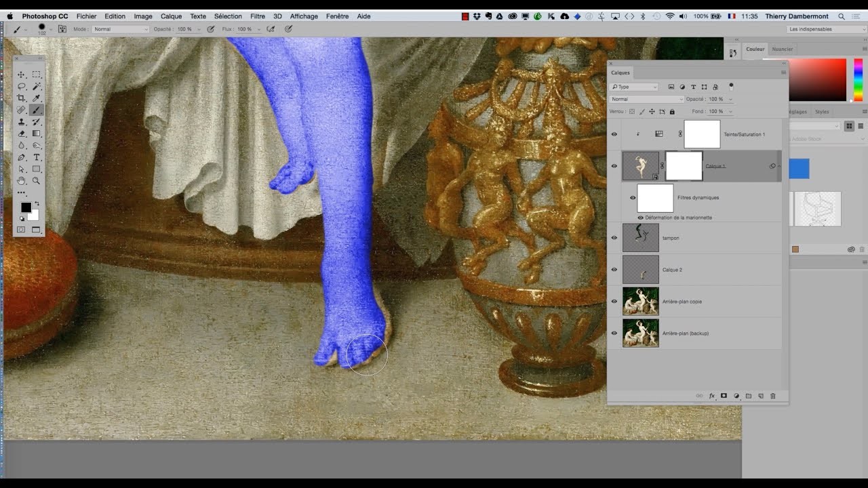Image resolution: width=868 pixels, height=488 pixels.
Task: Select the Lasso tool
Action: click(x=22, y=86)
